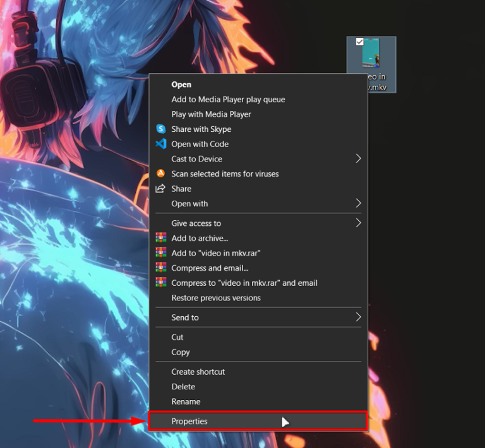Expand the Send to submenu arrow
485x448 pixels.
[358, 317]
